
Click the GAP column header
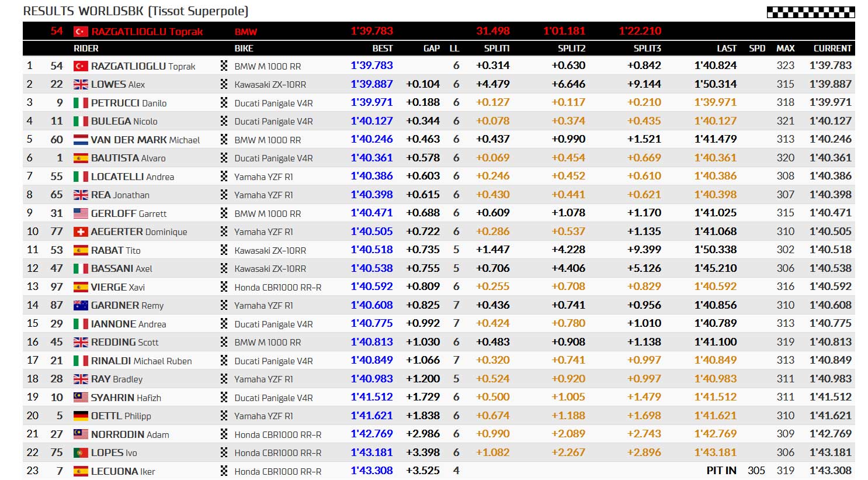[x=432, y=49]
